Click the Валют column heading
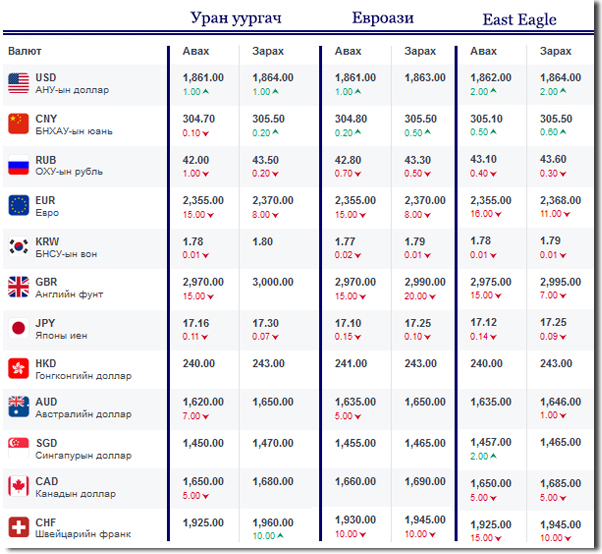Image resolution: width=602 pixels, height=554 pixels. (25, 50)
